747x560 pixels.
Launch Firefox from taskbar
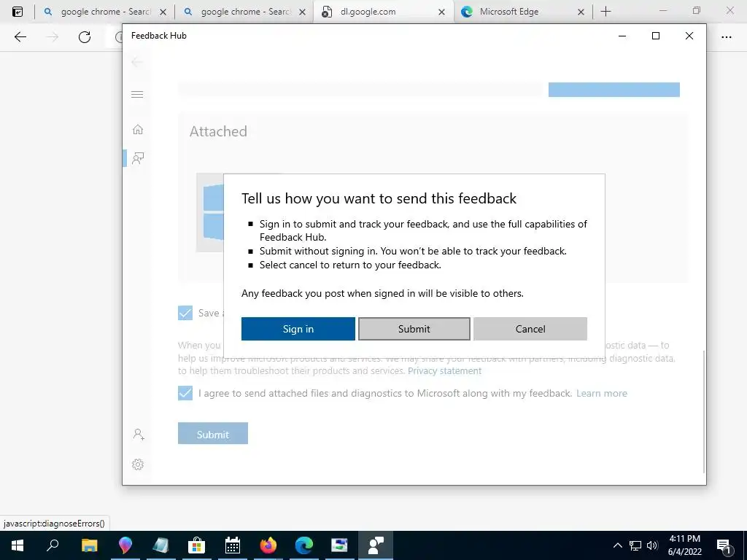(x=268, y=545)
